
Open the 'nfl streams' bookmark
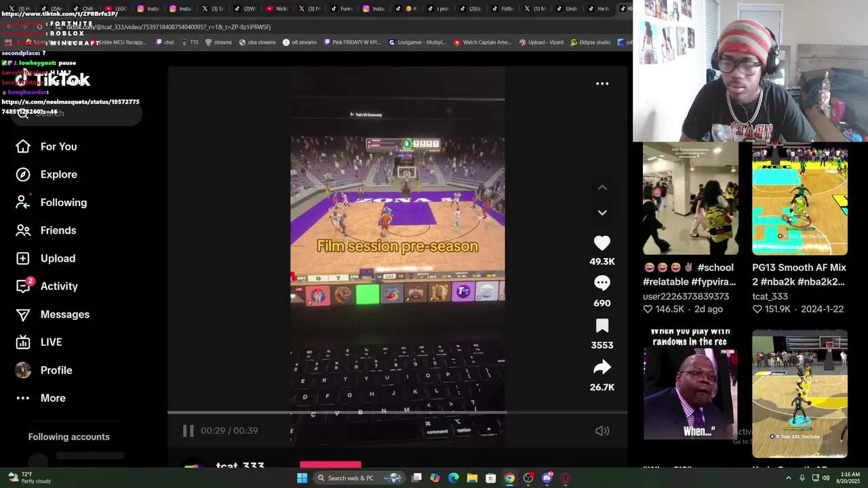tap(299, 42)
